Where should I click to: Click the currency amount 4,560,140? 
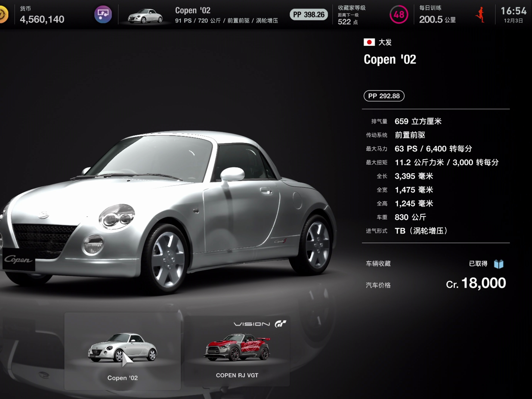[x=42, y=19]
